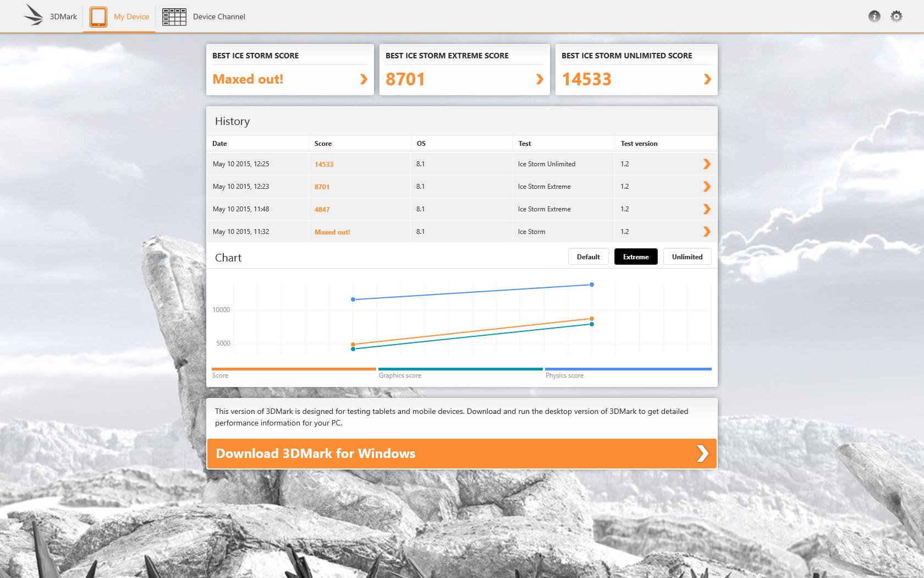Viewport: 924px width, 578px height.
Task: Select row May 10 2015, 12:23
Action: 461,187
